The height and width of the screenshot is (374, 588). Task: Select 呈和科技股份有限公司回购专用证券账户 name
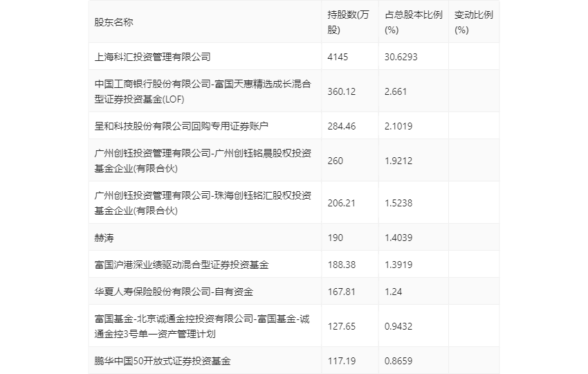(181, 126)
